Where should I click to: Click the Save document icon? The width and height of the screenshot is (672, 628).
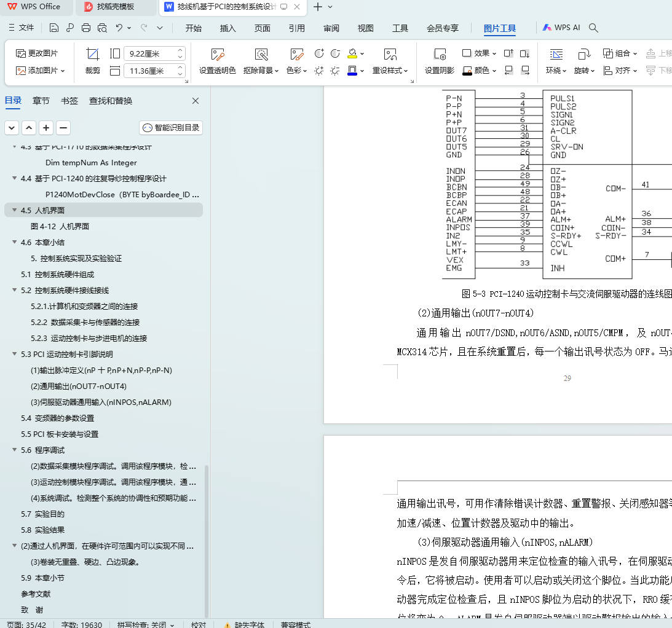click(54, 28)
